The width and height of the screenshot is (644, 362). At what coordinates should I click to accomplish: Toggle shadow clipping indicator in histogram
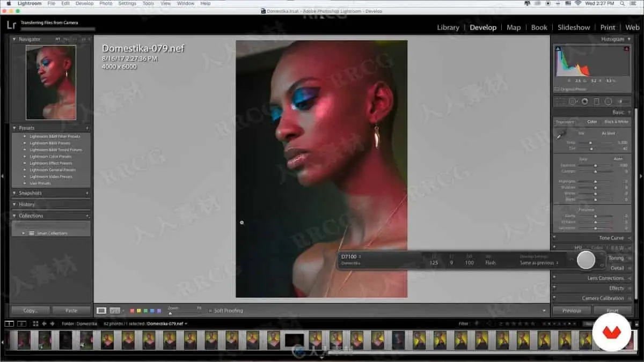(x=558, y=49)
